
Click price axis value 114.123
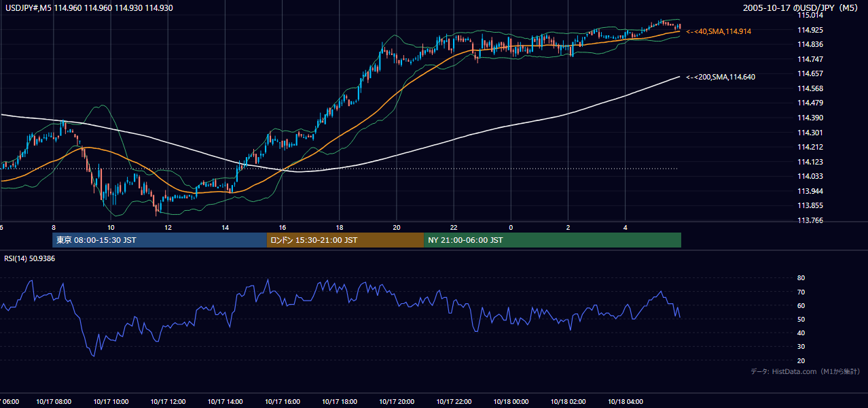810,162
